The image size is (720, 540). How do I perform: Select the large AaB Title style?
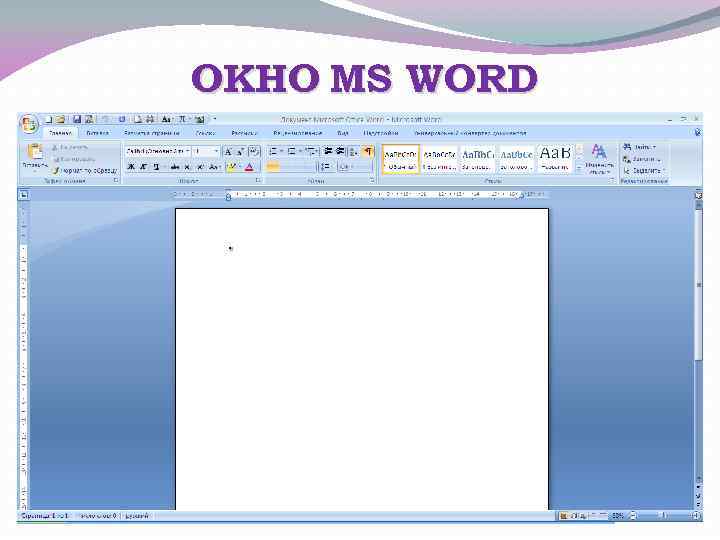555,159
